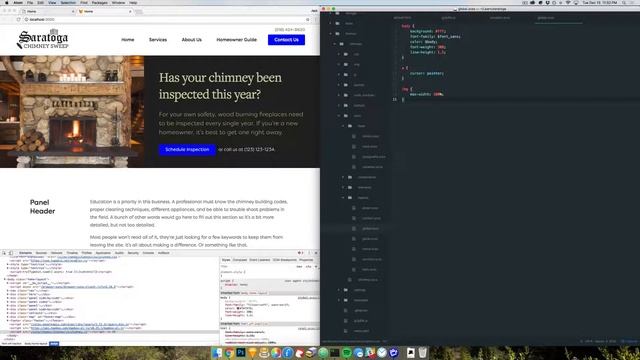
Task: Open the Atom Help menu
Action: click(x=133, y=3)
